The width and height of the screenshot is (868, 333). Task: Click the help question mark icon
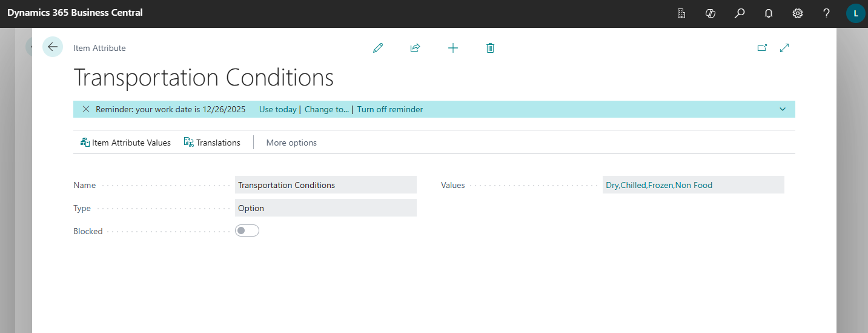(826, 13)
